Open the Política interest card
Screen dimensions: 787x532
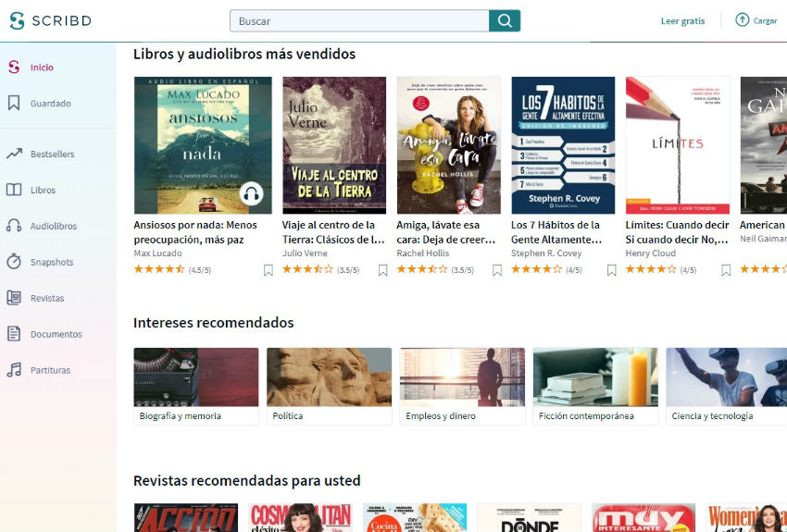point(330,386)
